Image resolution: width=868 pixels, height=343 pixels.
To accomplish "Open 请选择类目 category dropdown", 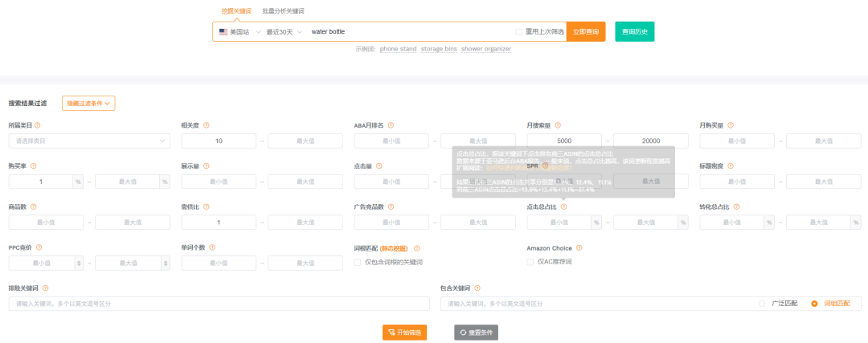I will pos(89,141).
